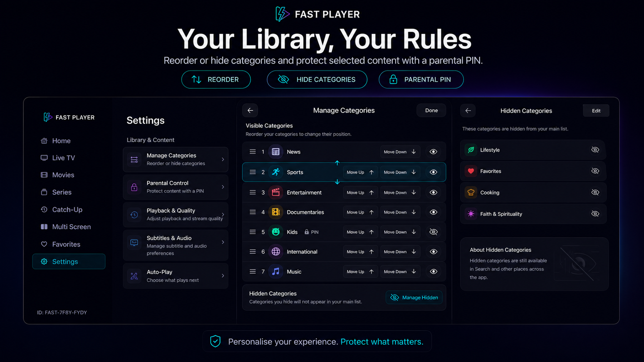Open Home in the sidebar

tap(69, 141)
